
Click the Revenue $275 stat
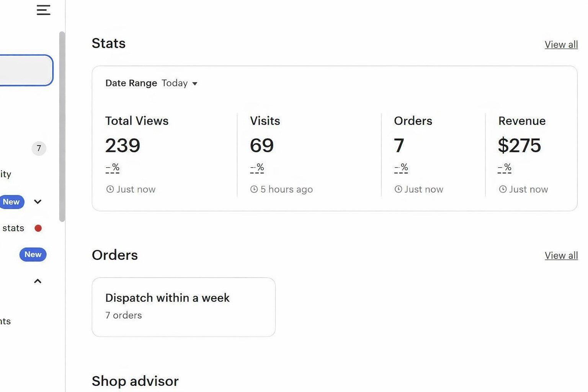[x=519, y=145]
